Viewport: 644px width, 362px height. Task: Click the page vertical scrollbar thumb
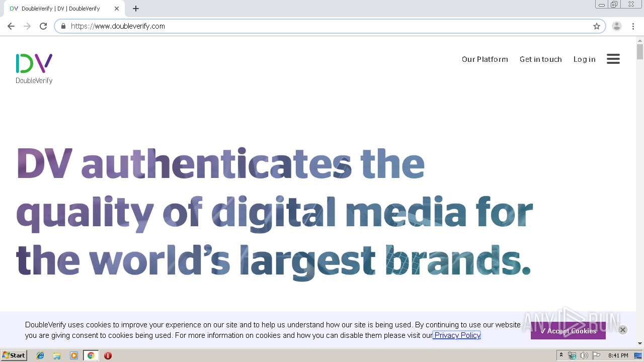(640, 52)
